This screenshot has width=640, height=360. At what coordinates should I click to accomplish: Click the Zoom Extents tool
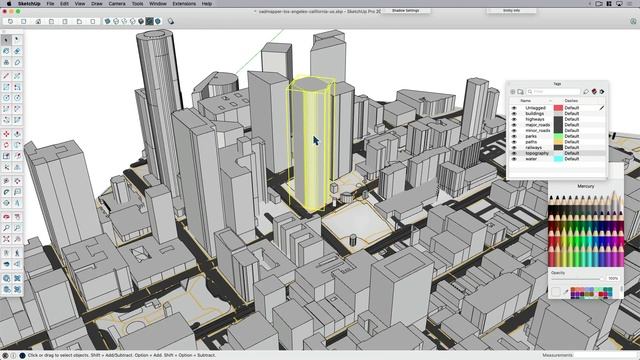coord(6,239)
